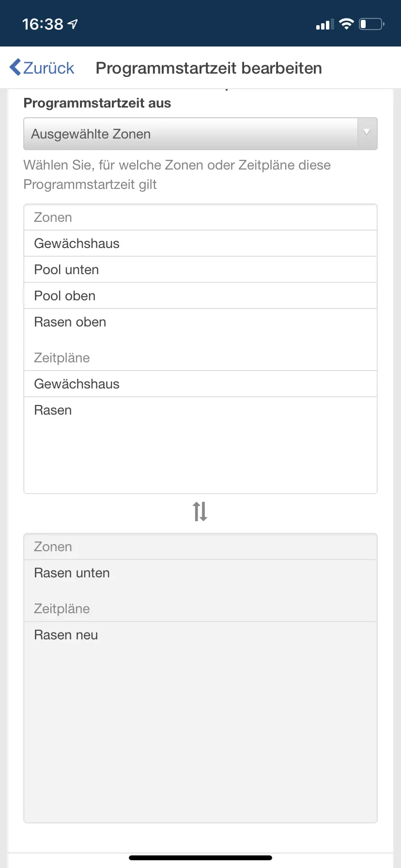
Task: Select the Rasen schedule in the upper list
Action: coord(53,410)
